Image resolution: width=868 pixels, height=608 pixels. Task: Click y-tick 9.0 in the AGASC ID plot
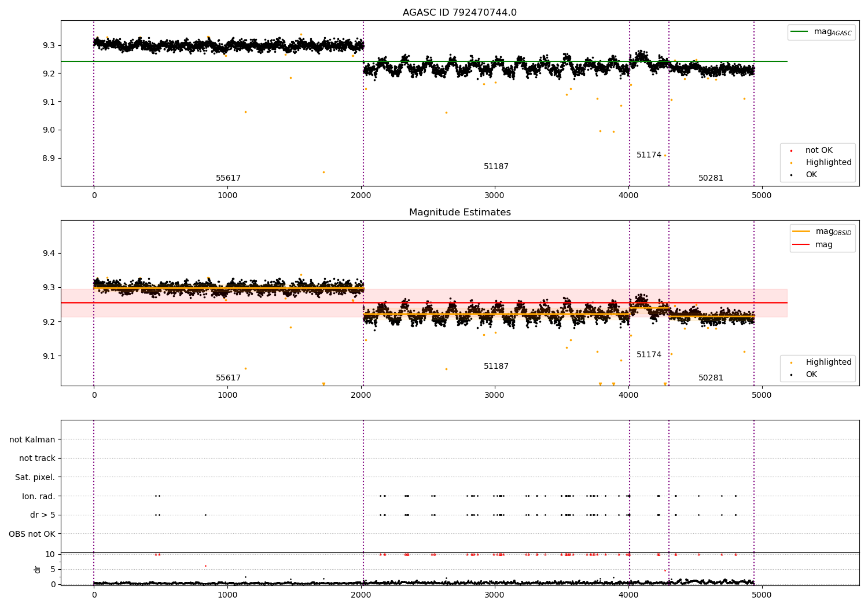click(x=48, y=130)
